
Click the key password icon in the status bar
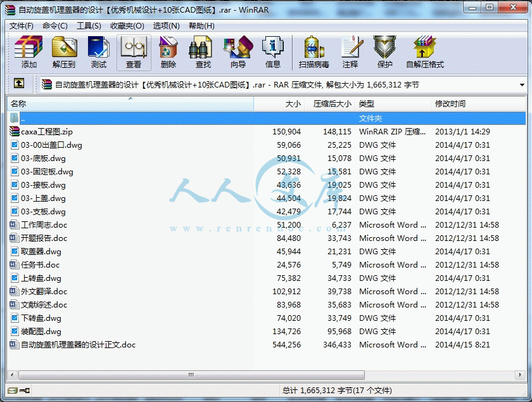(25, 391)
